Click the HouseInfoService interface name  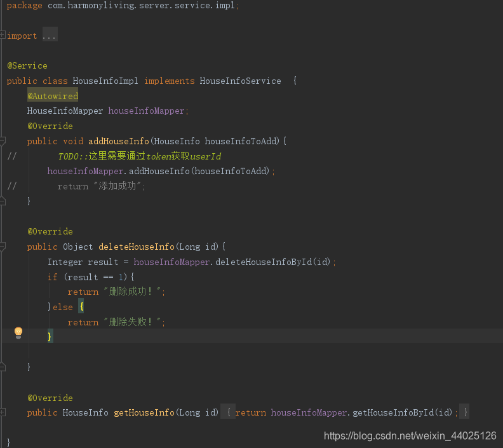pos(240,81)
